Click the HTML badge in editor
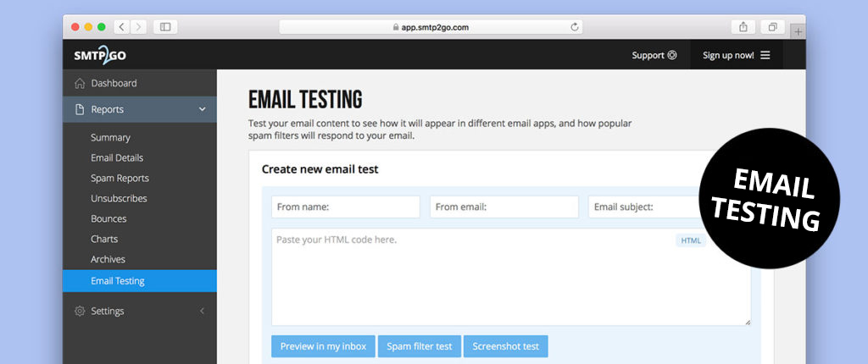 691,240
